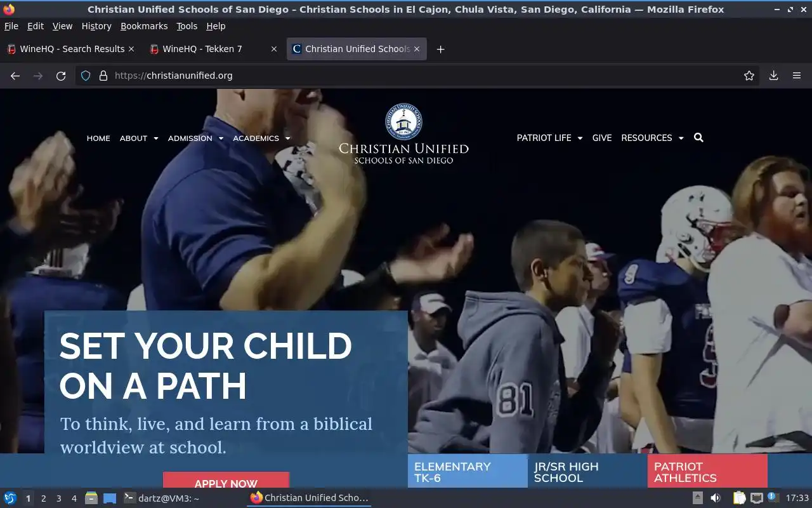The image size is (812, 508).
Task: Switch to the dartz@VM3 terminal window
Action: [x=162, y=498]
